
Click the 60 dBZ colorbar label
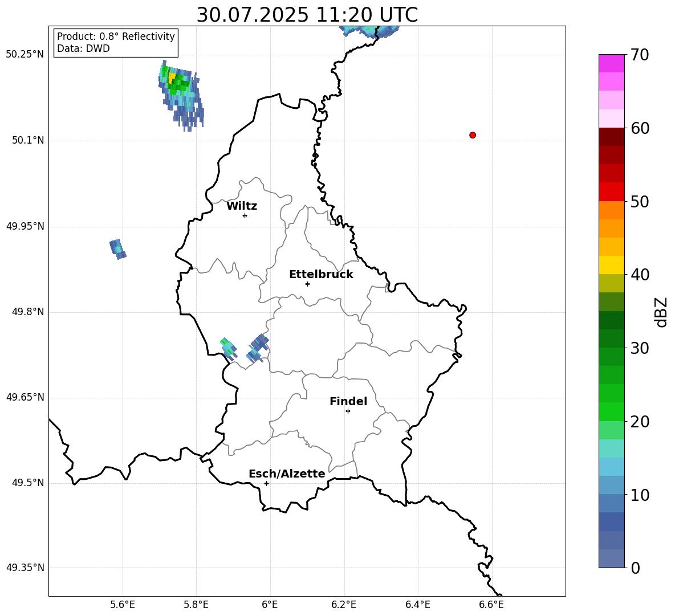(639, 128)
